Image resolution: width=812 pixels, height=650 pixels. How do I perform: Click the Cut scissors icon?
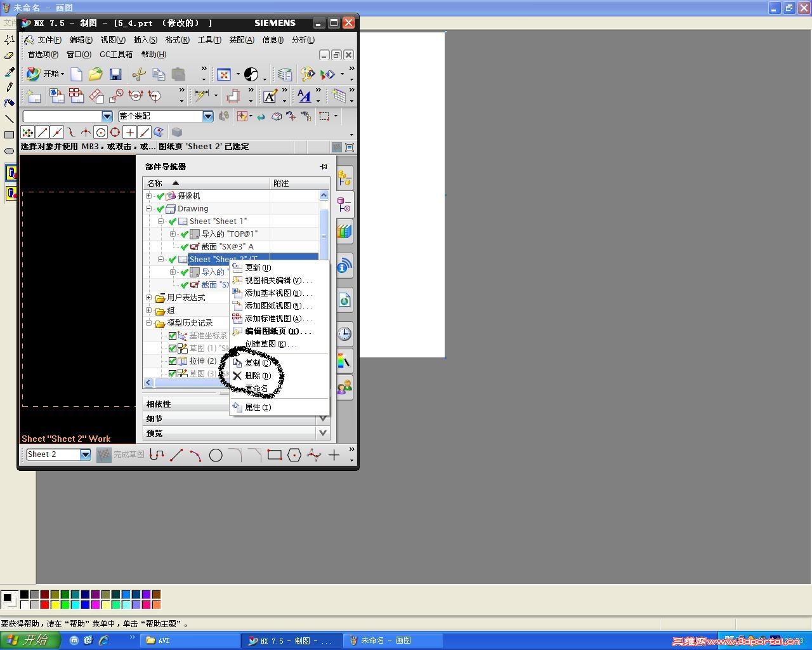(x=139, y=74)
